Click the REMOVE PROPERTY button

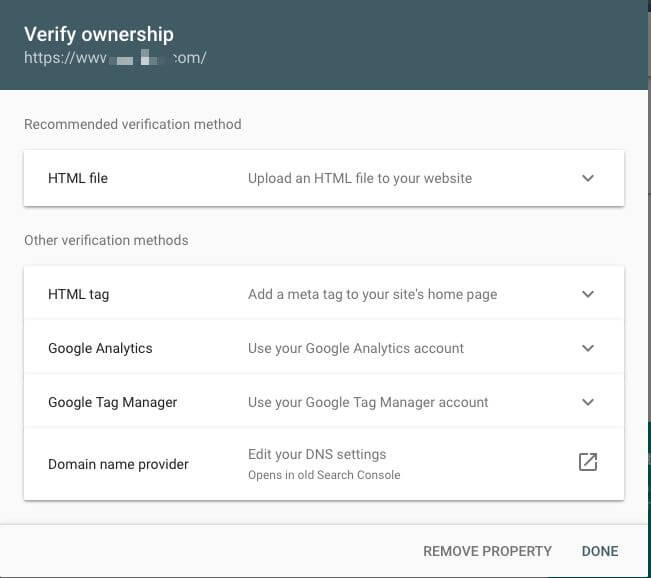[487, 551]
